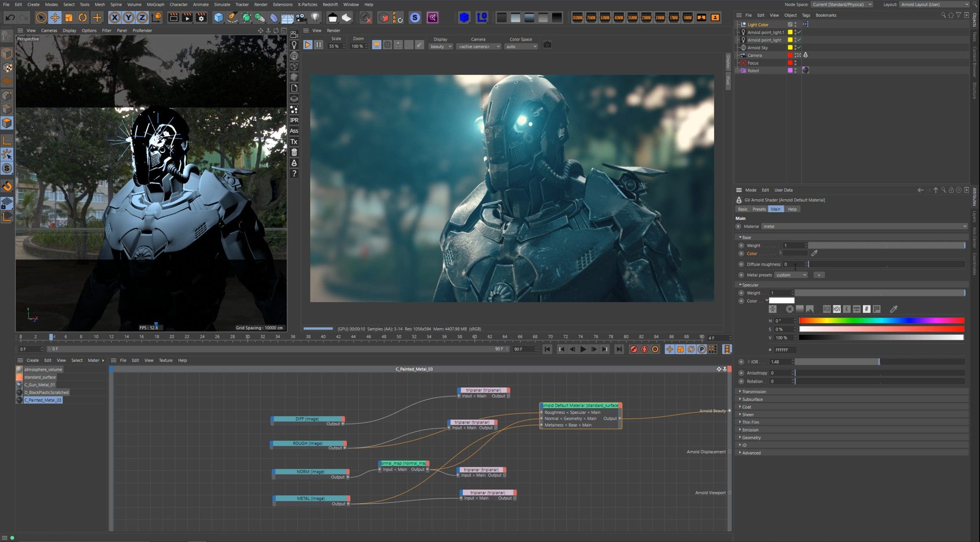The height and width of the screenshot is (542, 980).
Task: Toggle Y axis lock
Action: point(128,17)
